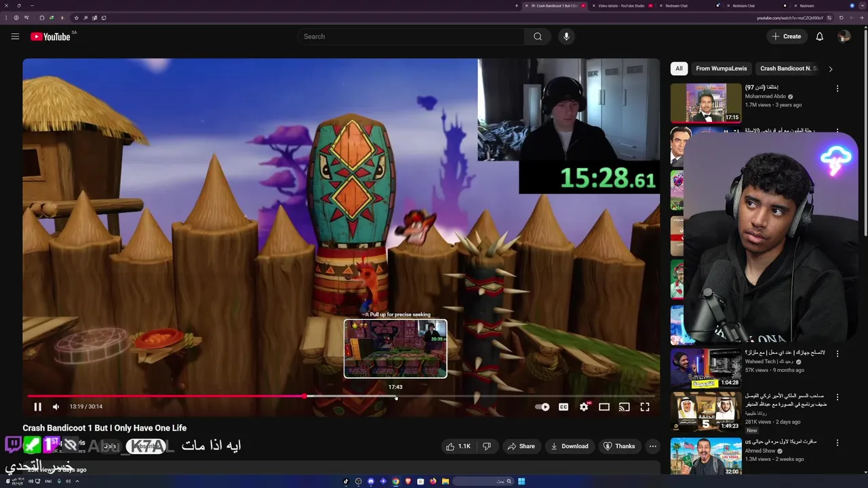Switch to theater mode
The height and width of the screenshot is (488, 868).
(x=604, y=407)
